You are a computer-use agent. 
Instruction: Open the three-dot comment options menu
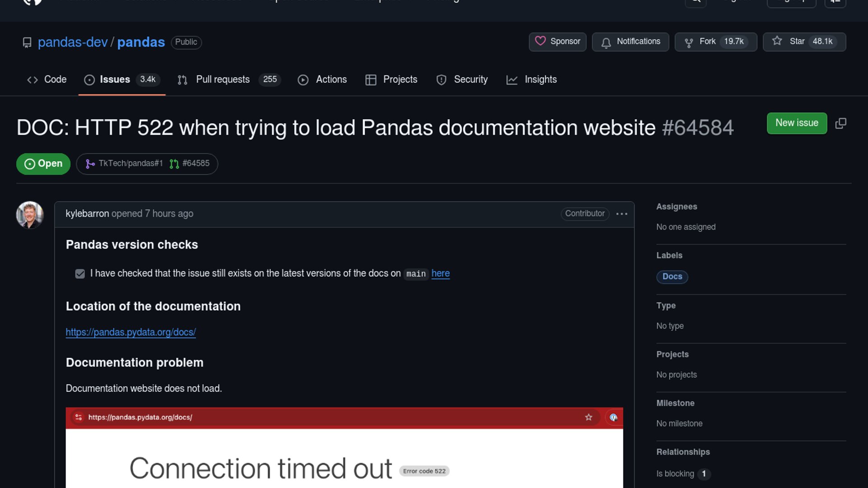622,214
